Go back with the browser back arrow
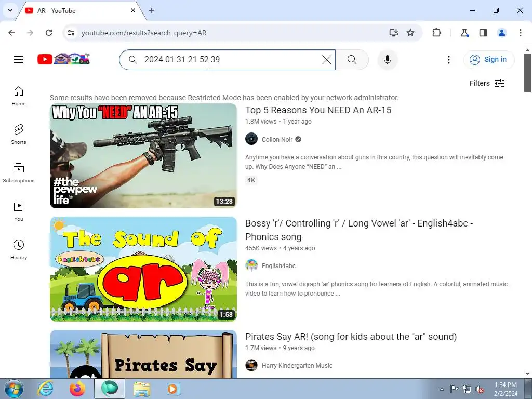This screenshot has width=532, height=399. (11, 33)
